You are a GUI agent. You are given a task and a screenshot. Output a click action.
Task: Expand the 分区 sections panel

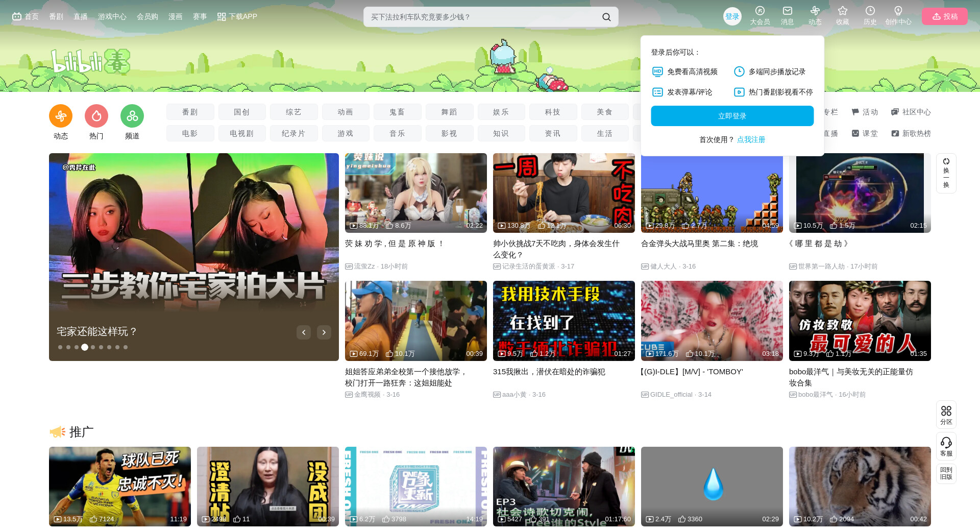(x=946, y=415)
